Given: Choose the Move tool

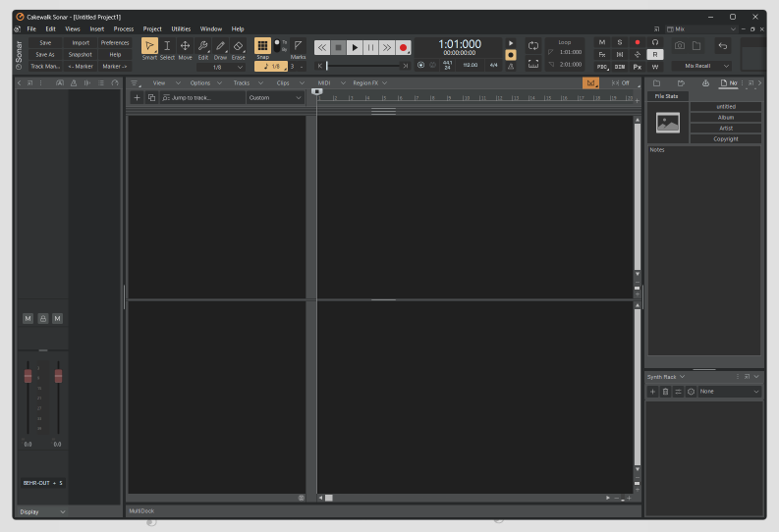Looking at the screenshot, I should click(185, 46).
